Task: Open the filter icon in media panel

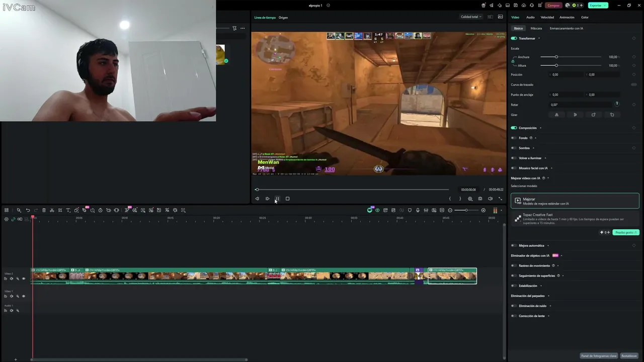Action: (234, 28)
